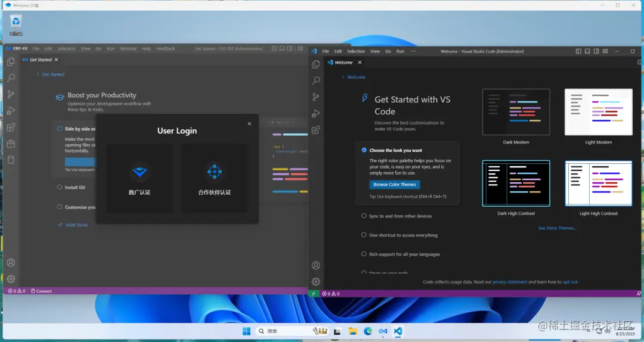Select Light Modern theme thumbnail
Image resolution: width=644 pixels, height=342 pixels.
[599, 112]
